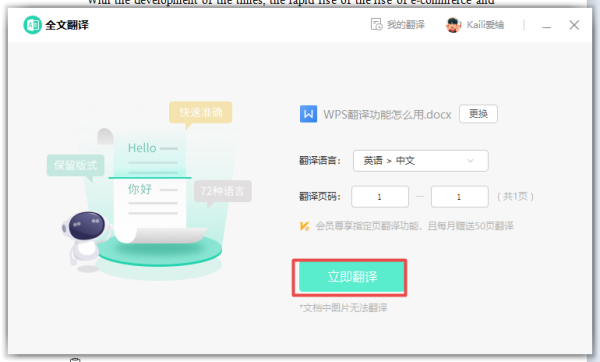
Task: Click the start page number field
Action: pyautogui.click(x=380, y=197)
